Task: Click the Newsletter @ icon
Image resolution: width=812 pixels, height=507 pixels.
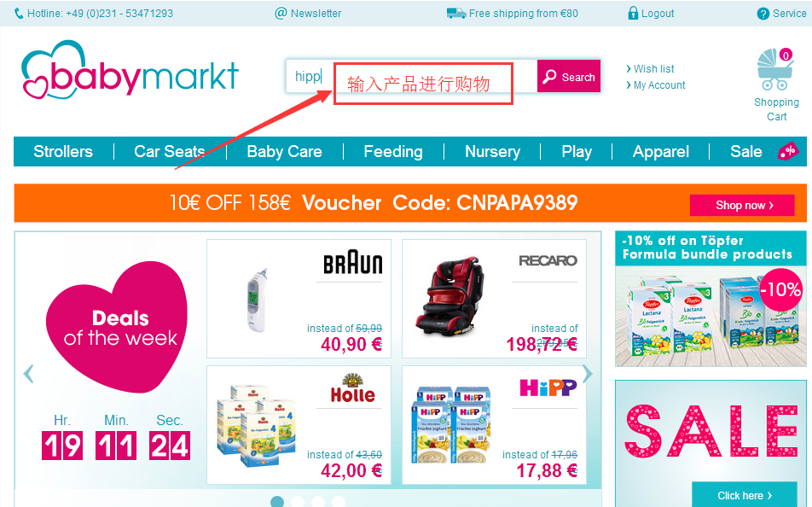Action: coord(281,13)
